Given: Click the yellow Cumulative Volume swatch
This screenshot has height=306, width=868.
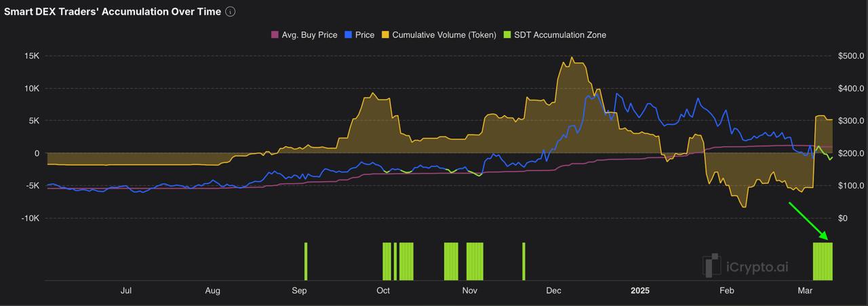Looking at the screenshot, I should [x=384, y=35].
